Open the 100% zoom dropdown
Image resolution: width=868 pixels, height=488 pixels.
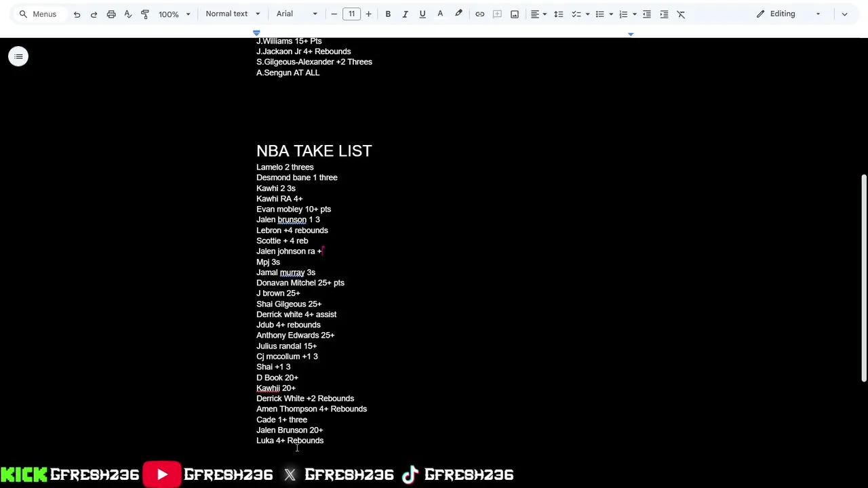[174, 14]
